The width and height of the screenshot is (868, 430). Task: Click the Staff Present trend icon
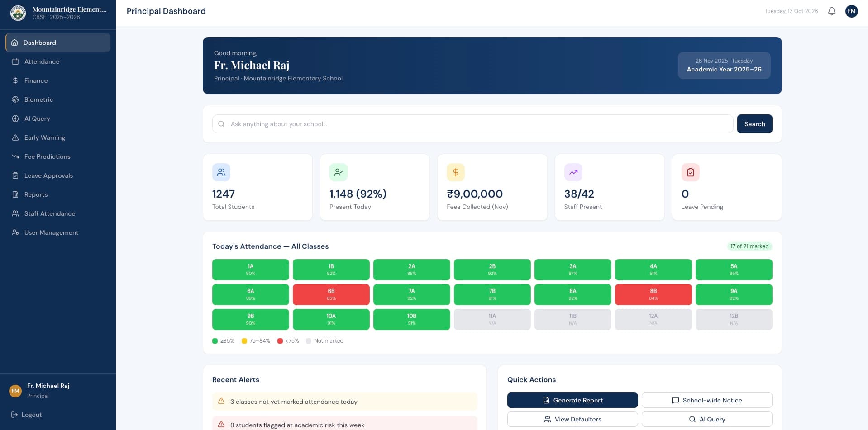(573, 172)
